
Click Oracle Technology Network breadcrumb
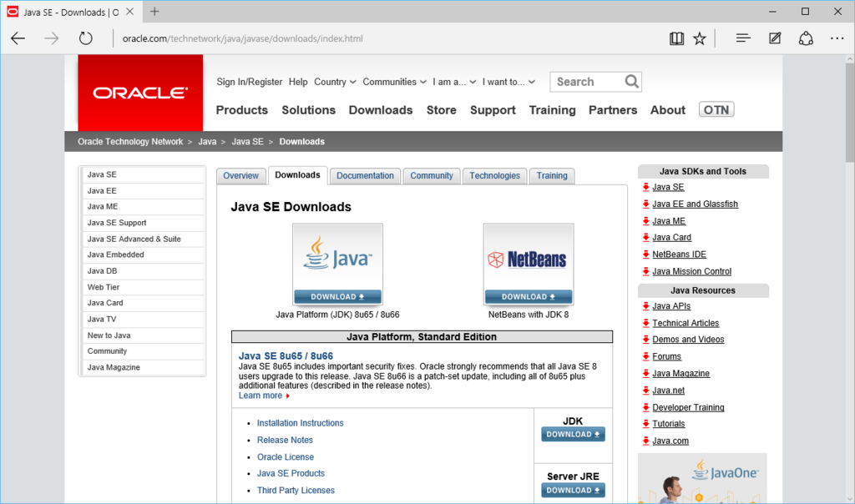[130, 142]
